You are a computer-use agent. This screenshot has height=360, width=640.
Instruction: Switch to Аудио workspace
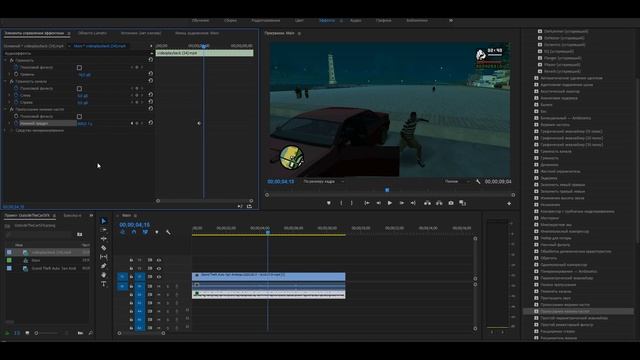[x=356, y=20]
